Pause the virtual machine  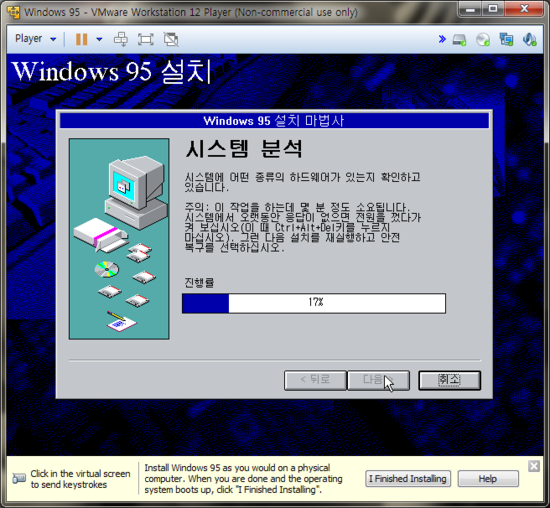[x=81, y=39]
